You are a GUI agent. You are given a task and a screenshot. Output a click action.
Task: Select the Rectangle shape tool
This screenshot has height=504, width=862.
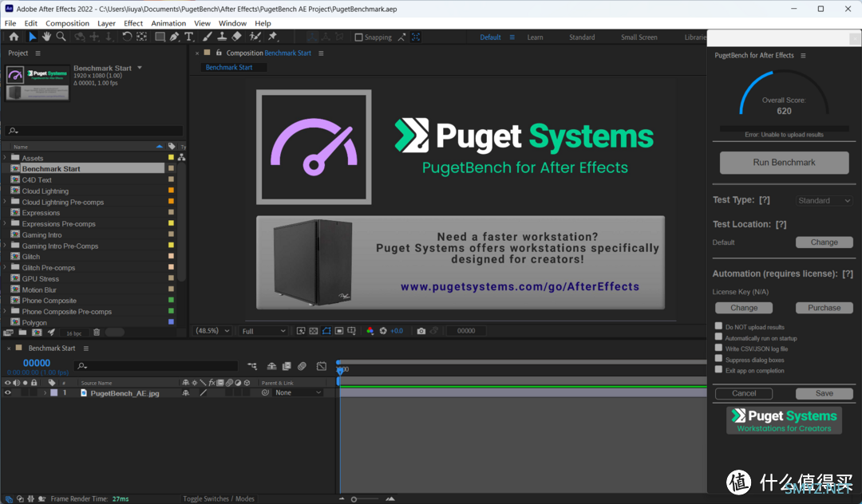[x=160, y=37]
